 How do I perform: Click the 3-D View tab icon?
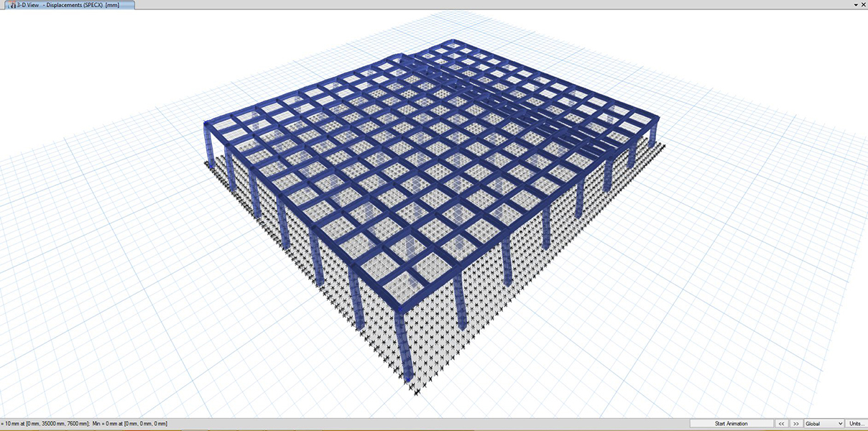point(11,5)
